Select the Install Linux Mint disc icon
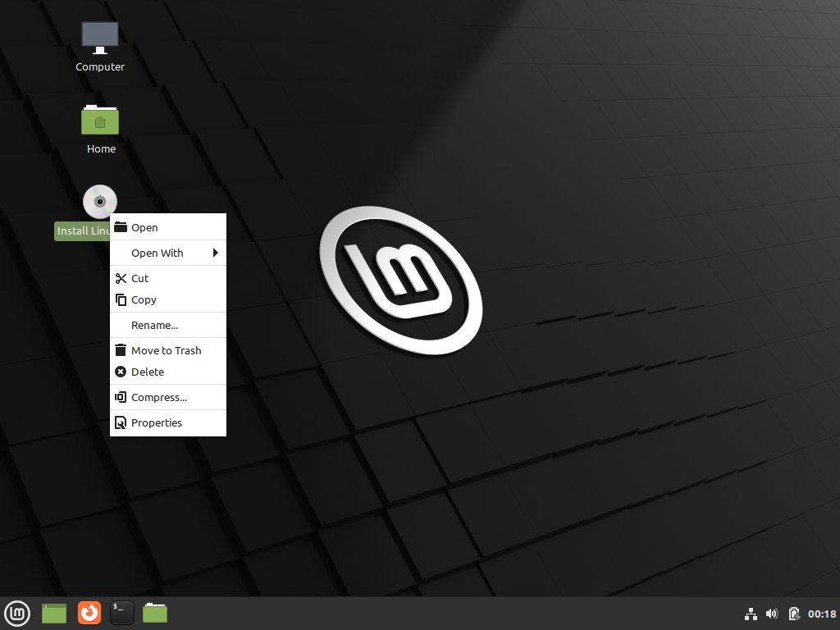This screenshot has width=840, height=630. point(99,202)
